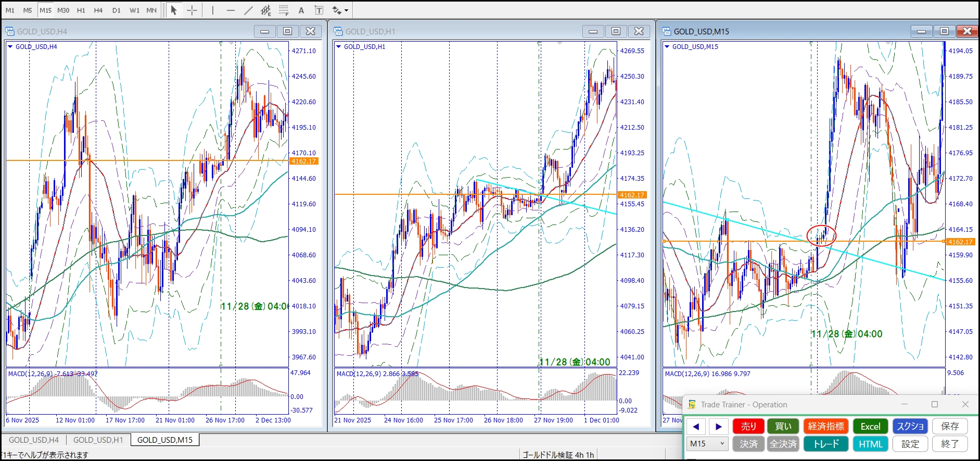Select the Fibonacci retracement tool
Image resolution: width=980 pixels, height=461 pixels.
[x=284, y=10]
